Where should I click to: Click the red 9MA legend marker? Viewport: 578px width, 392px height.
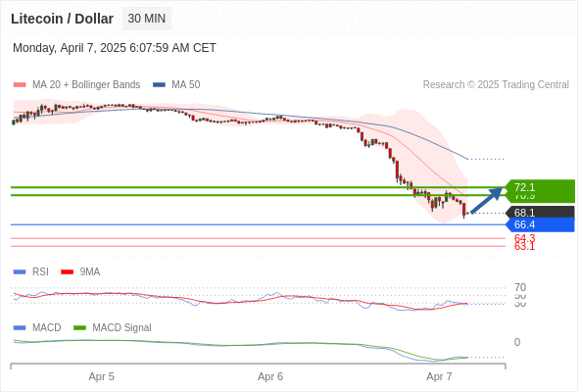point(67,272)
